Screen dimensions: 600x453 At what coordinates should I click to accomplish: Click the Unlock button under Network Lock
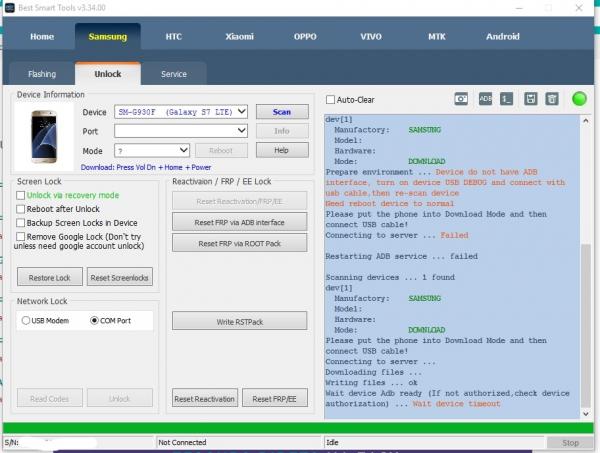point(120,398)
